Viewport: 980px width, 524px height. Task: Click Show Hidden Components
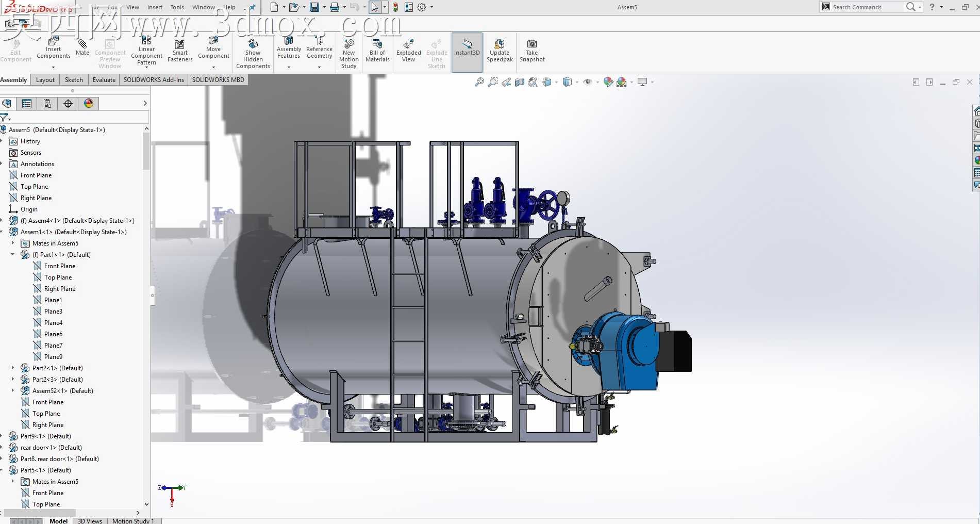[253, 54]
